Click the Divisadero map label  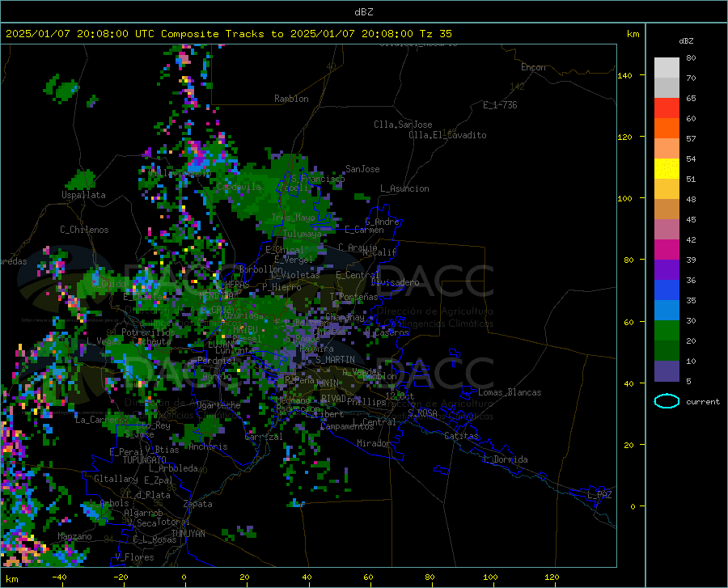coord(395,282)
